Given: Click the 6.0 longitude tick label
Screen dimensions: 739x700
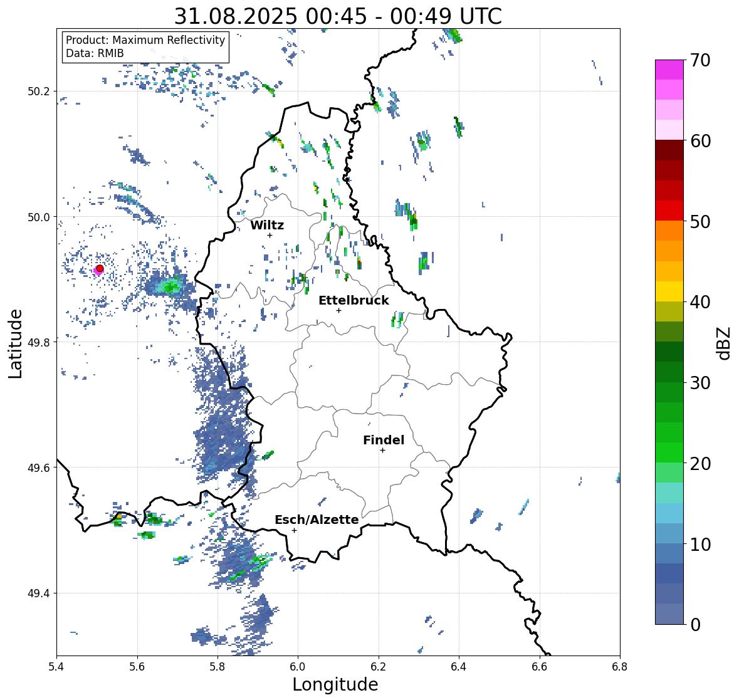Looking at the screenshot, I should coord(298,667).
